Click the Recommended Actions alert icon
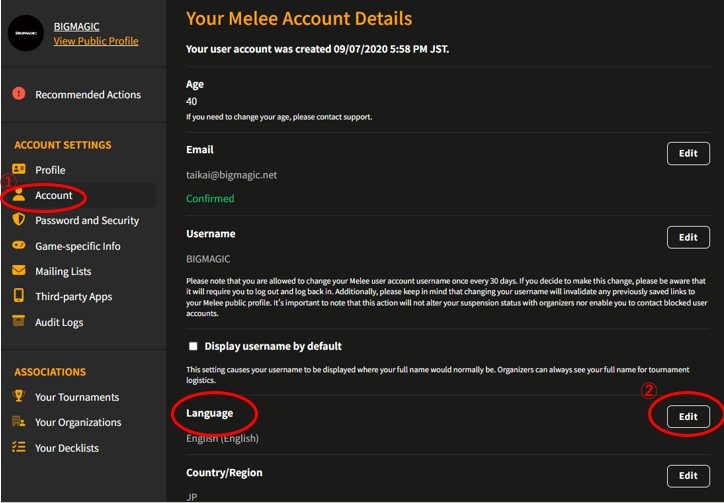Screen dimensions: 724x503 19,94
